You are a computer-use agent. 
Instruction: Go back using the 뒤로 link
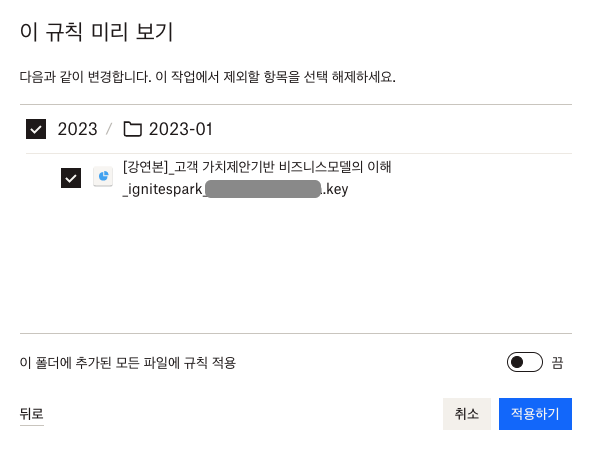[x=31, y=414]
